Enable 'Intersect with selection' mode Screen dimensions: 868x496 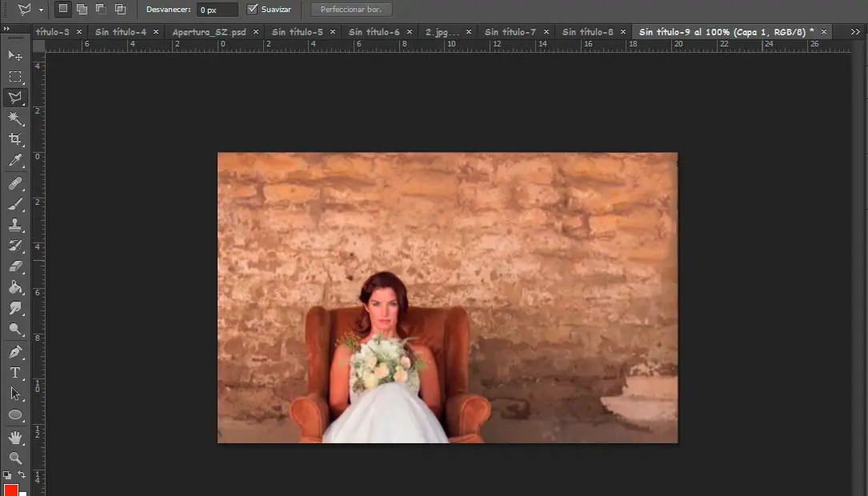[121, 10]
